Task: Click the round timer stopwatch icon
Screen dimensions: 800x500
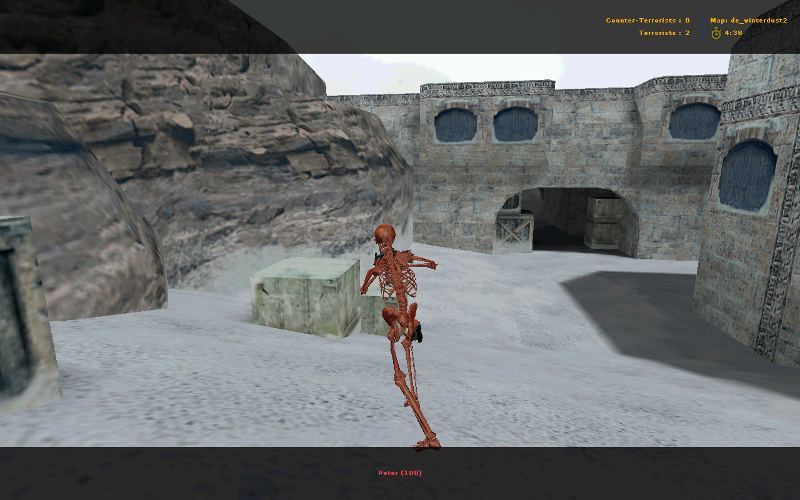Action: click(x=716, y=33)
